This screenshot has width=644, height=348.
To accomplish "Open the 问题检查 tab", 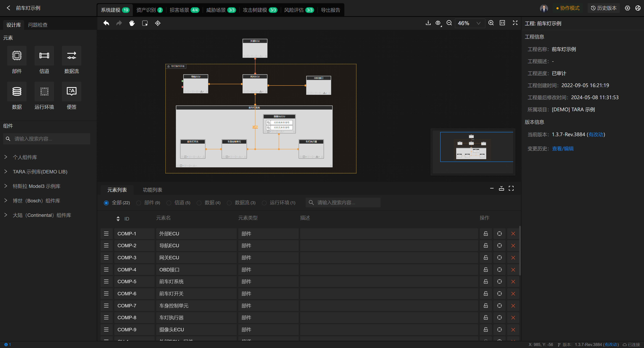I will pos(38,25).
